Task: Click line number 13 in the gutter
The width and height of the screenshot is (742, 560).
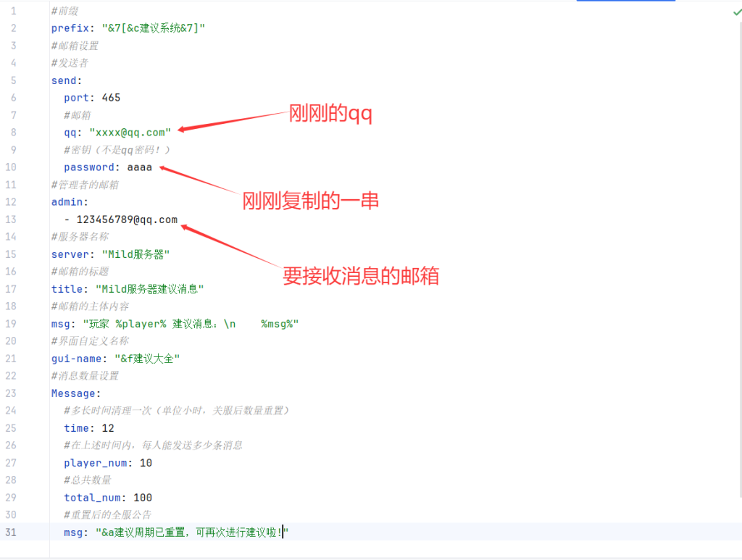Action: click(x=13, y=220)
